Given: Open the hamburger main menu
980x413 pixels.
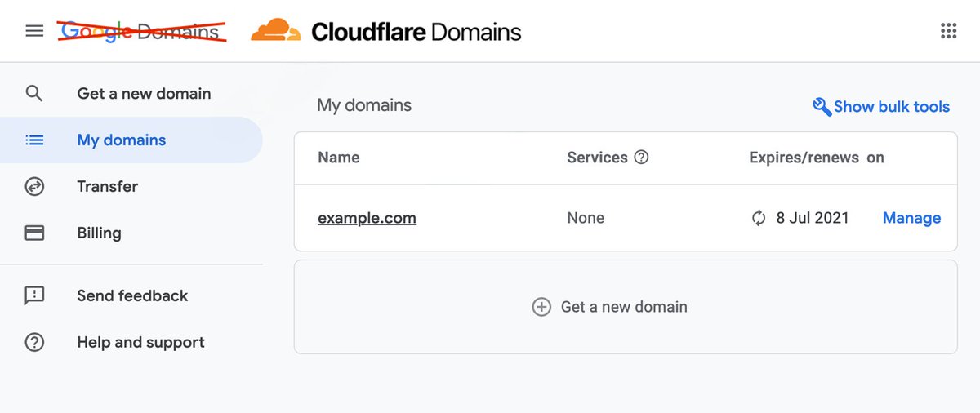Looking at the screenshot, I should click(x=33, y=31).
